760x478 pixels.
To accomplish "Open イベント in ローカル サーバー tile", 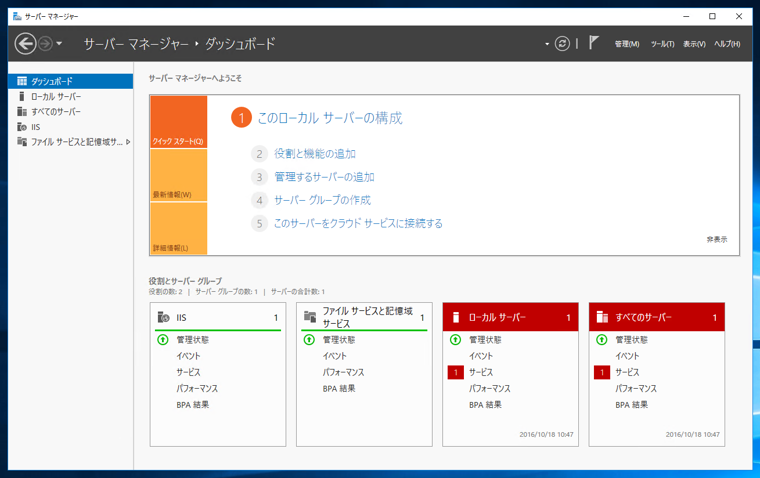I will click(x=481, y=356).
